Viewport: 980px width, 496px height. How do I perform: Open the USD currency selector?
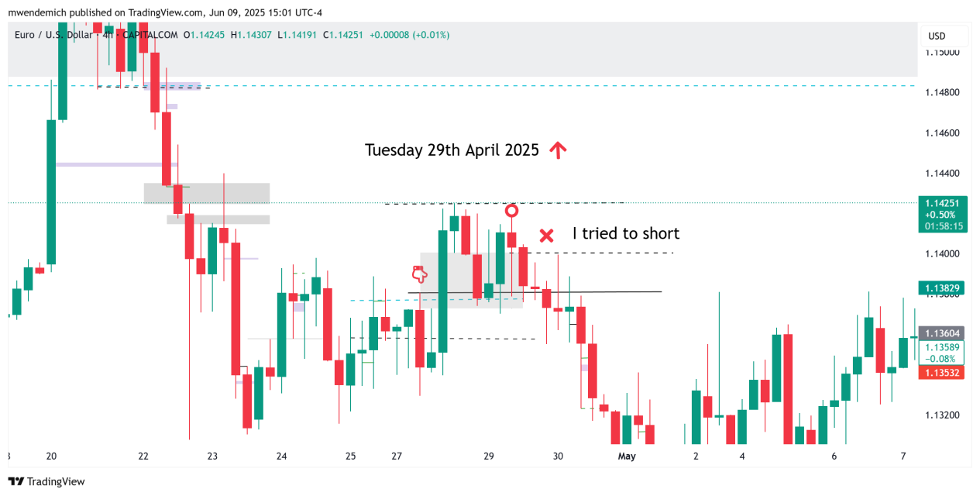tap(937, 36)
